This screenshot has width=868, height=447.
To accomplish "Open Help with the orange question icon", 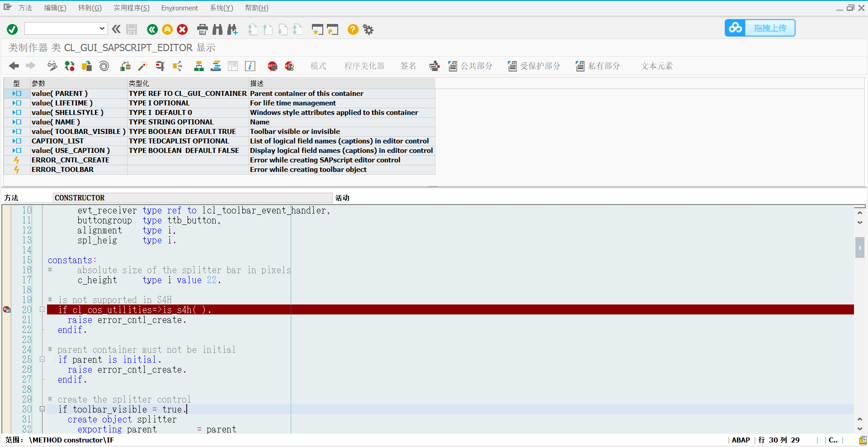I will [x=353, y=29].
